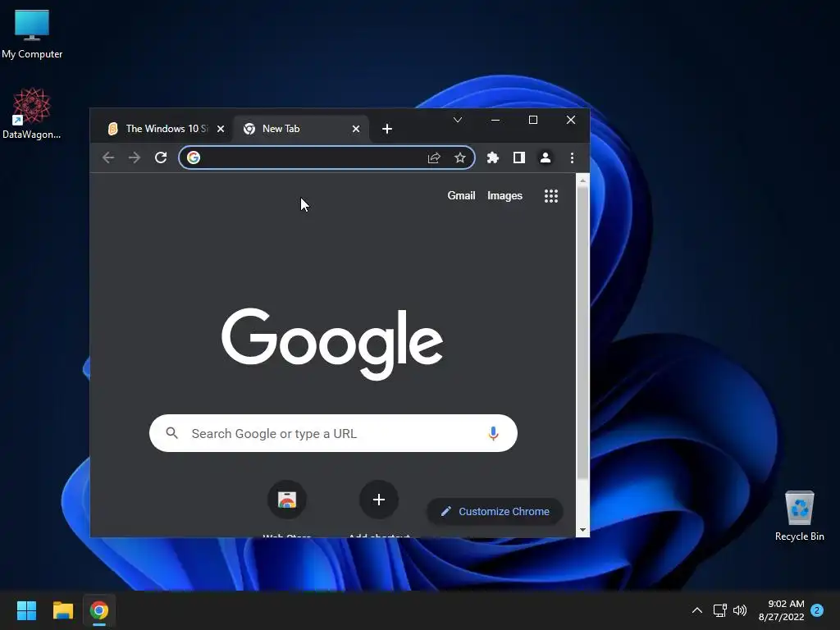
Task: Open the Gmail link
Action: [461, 195]
